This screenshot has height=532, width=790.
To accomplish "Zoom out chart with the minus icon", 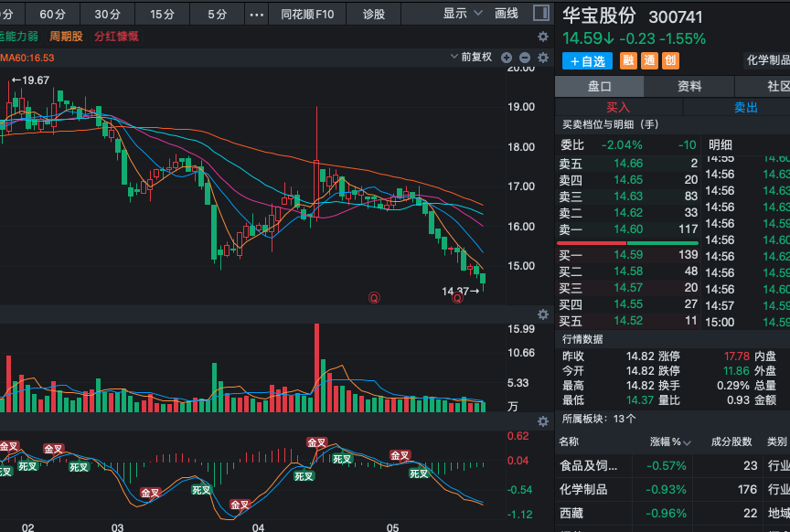I will click(525, 58).
